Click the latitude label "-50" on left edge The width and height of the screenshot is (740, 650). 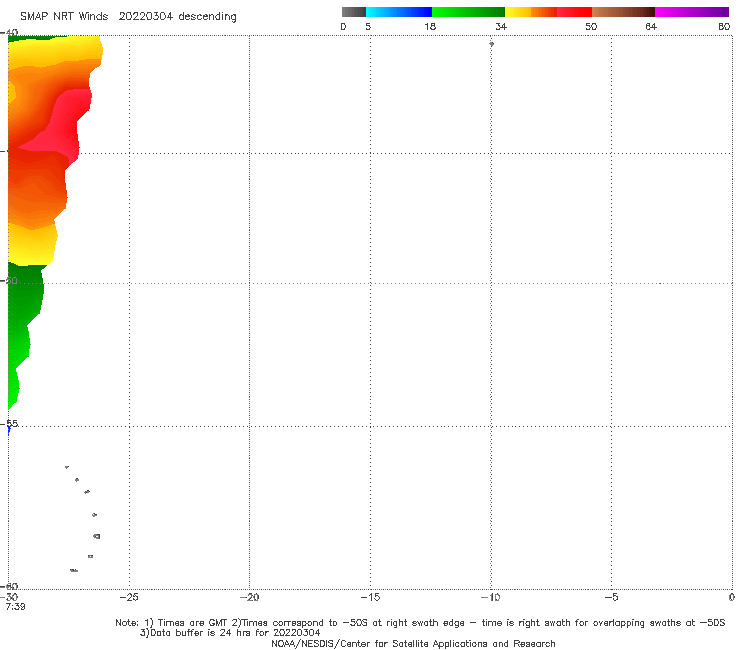(10, 280)
